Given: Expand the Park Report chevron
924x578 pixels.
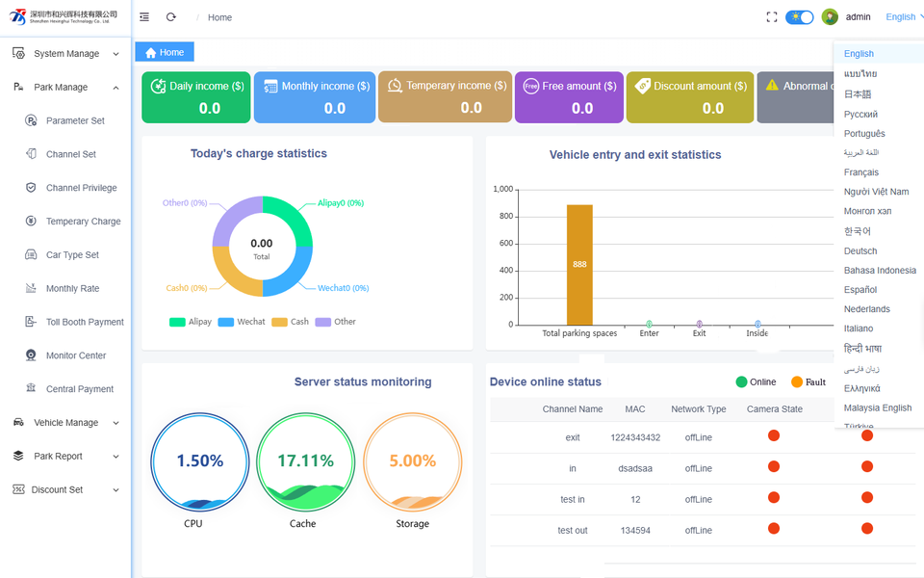Looking at the screenshot, I should point(116,457).
